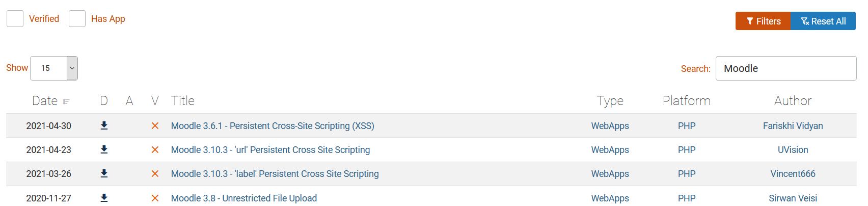Download the Moodle 3.8 File Upload exploit
This screenshot has width=868, height=206.
click(x=104, y=198)
